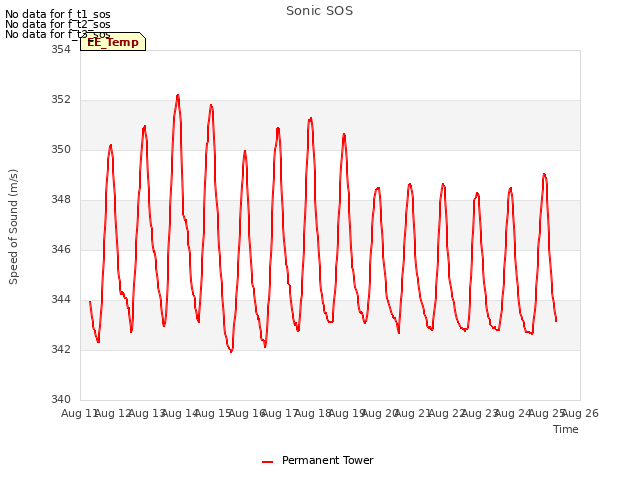Click the lowest trough of the red curve
640x480 pixels.
[x=231, y=351]
